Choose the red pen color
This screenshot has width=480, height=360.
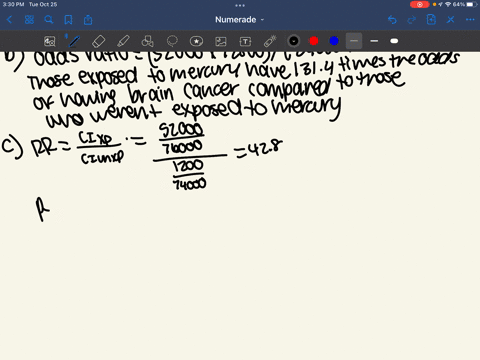click(314, 41)
